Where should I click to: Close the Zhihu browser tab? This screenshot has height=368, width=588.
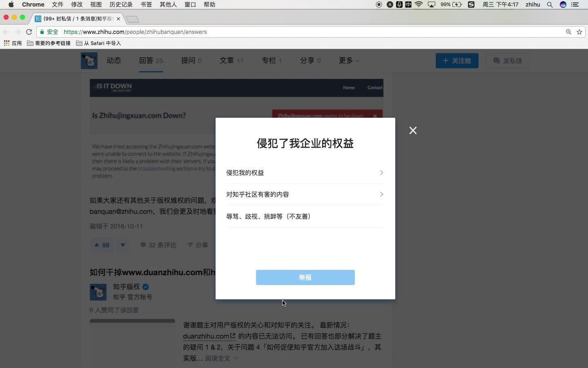[118, 19]
